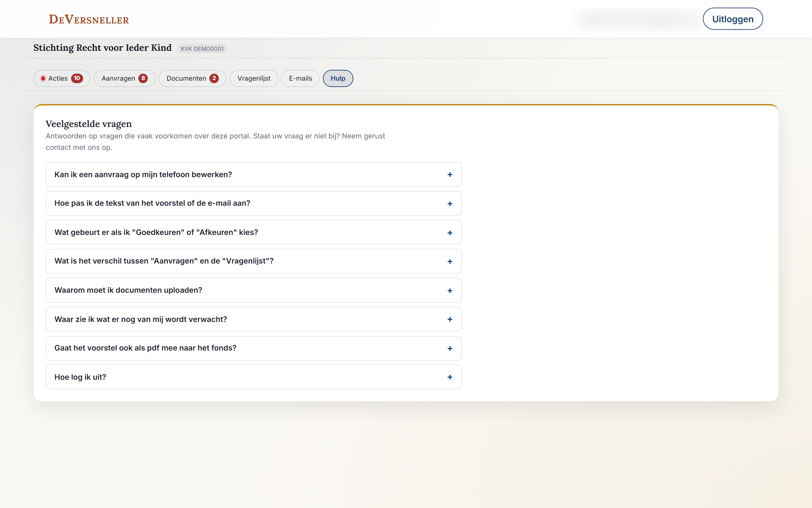Expand 'Waar zie ik wat er nog' question

254,319
